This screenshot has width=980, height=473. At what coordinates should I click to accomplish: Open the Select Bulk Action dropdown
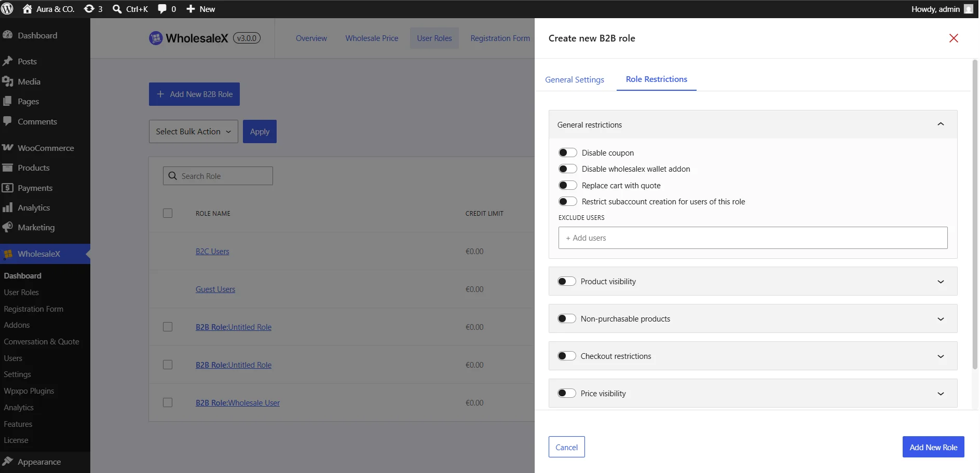pyautogui.click(x=194, y=132)
